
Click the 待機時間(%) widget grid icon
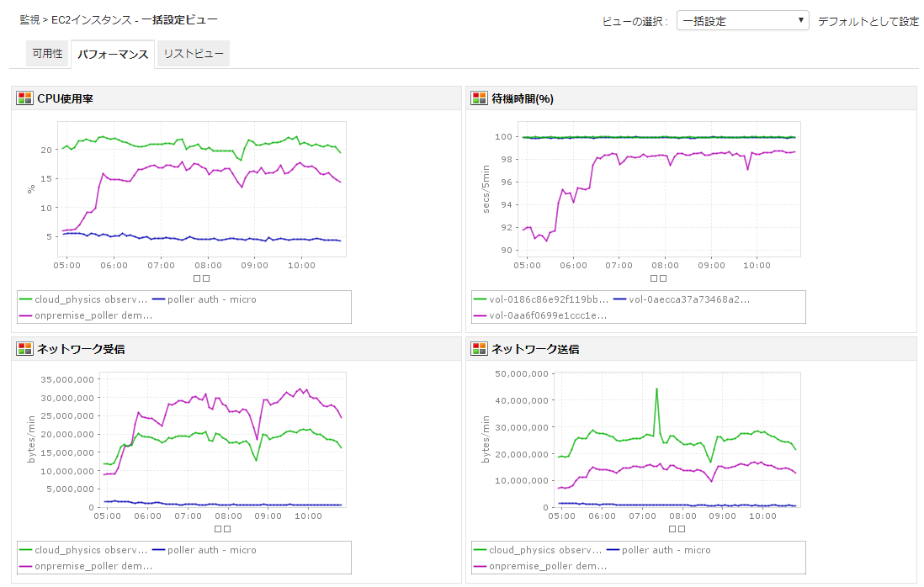click(x=479, y=98)
